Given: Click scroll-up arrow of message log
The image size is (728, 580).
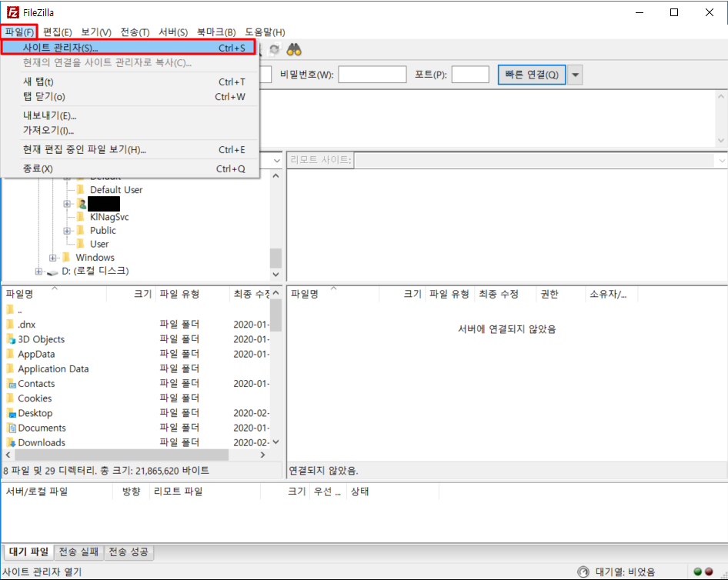Looking at the screenshot, I should point(720,96).
